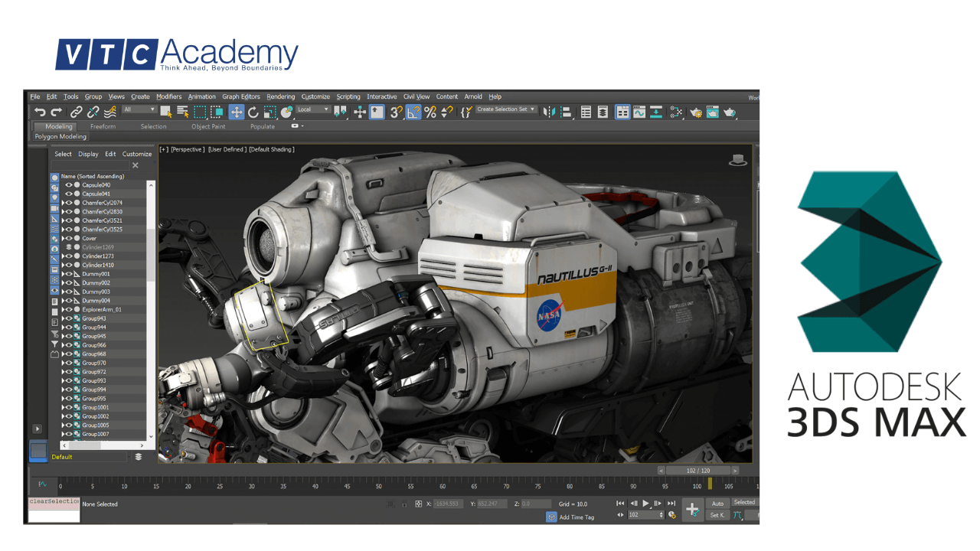Image resolution: width=980 pixels, height=551 pixels.
Task: Select the Select and Rotate tool
Action: [x=253, y=112]
